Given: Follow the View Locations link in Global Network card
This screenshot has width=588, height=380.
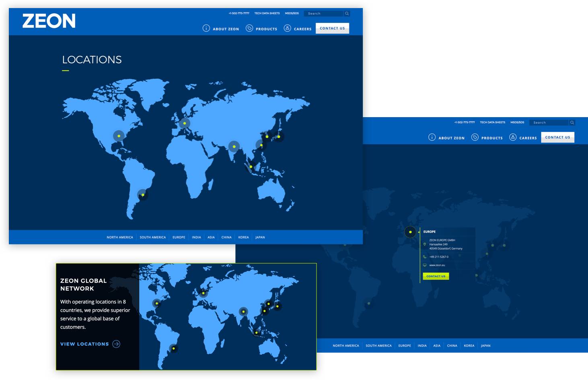Looking at the screenshot, I should [90, 344].
